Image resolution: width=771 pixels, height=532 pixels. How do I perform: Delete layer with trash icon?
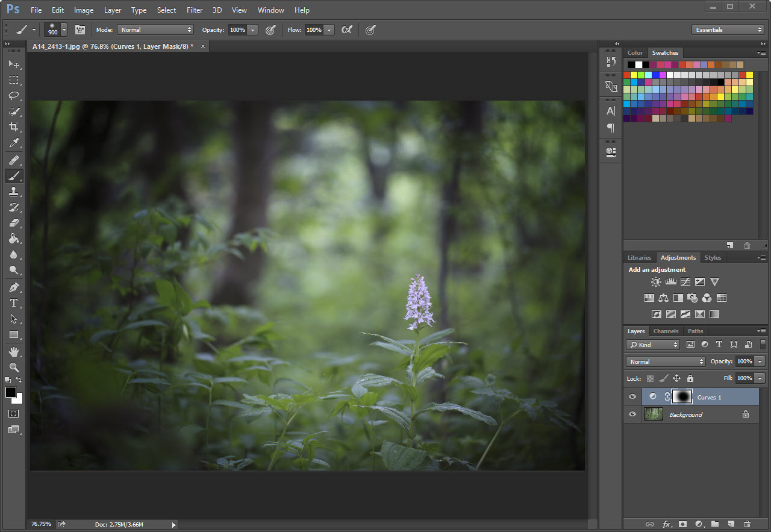coord(747,524)
